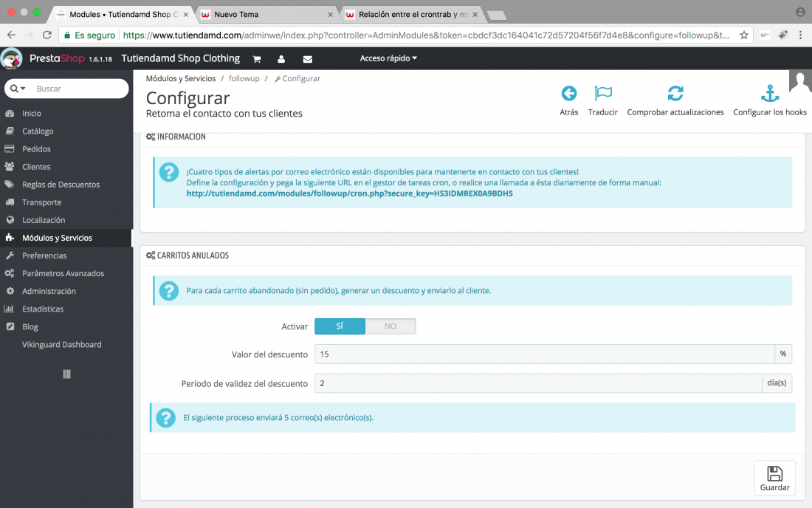This screenshot has width=812, height=508.
Task: Reload the page in browser
Action: (x=47, y=35)
